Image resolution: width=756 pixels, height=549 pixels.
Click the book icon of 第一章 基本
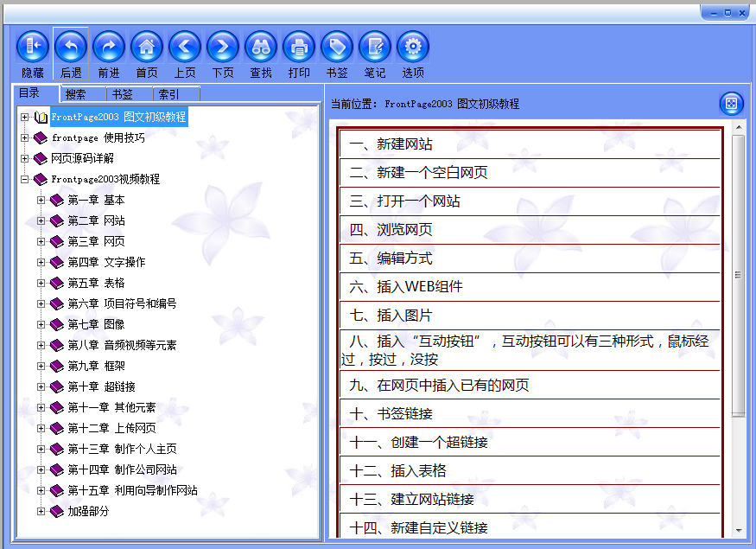tap(57, 201)
